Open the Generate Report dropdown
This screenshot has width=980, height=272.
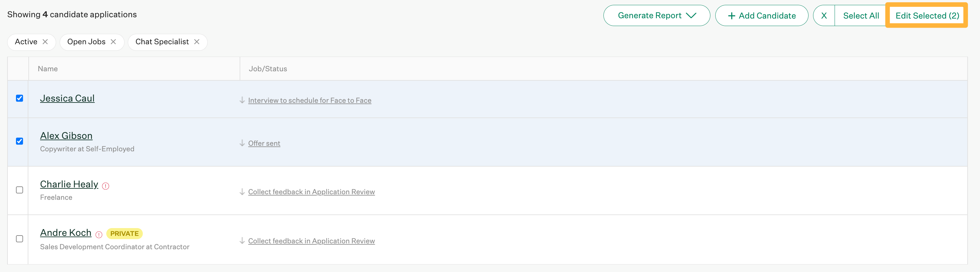click(x=657, y=16)
